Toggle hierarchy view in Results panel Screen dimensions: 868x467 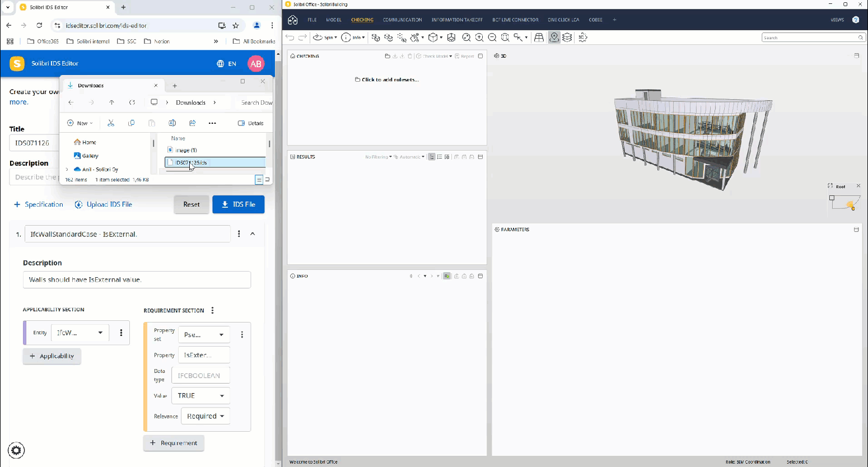pyautogui.click(x=432, y=157)
